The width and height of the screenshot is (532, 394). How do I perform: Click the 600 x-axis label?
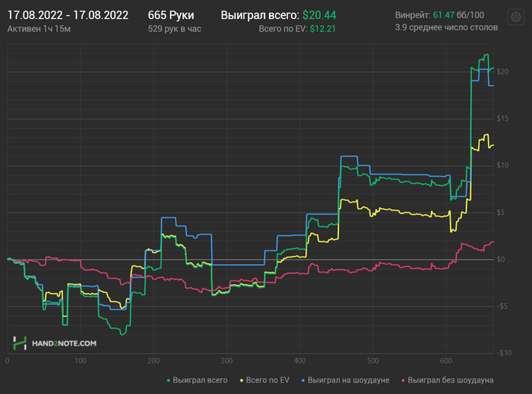[446, 361]
